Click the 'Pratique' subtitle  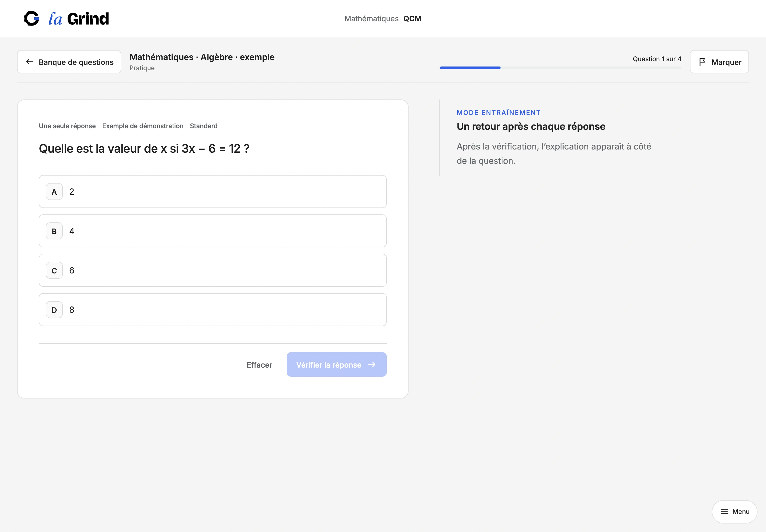(x=142, y=68)
